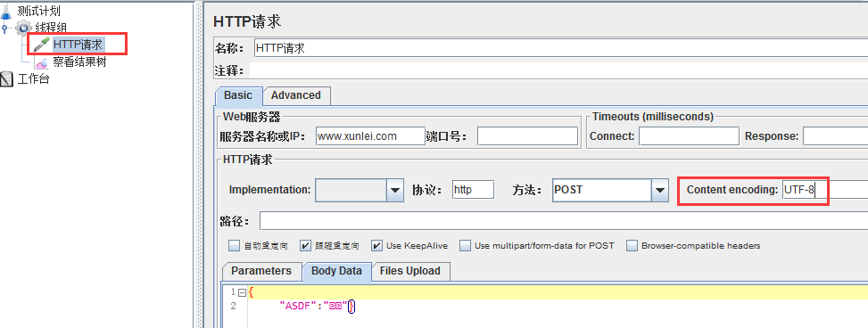Click the Content encoding UTF-8 field
The height and width of the screenshot is (328, 868).
click(825, 190)
